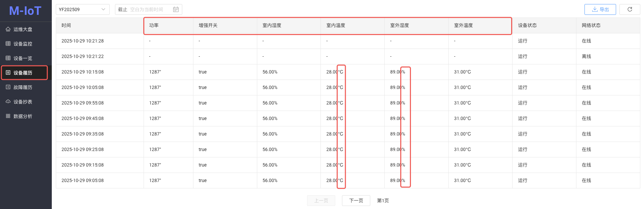The width and height of the screenshot is (644, 209).
Task: Click the 运维大盘 home icon
Action: [x=8, y=29]
